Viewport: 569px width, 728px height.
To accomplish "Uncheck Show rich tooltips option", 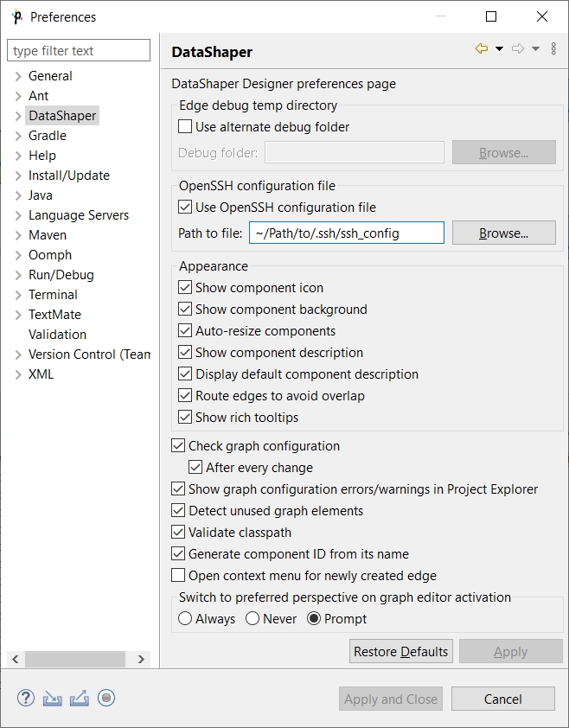I will coord(185,417).
